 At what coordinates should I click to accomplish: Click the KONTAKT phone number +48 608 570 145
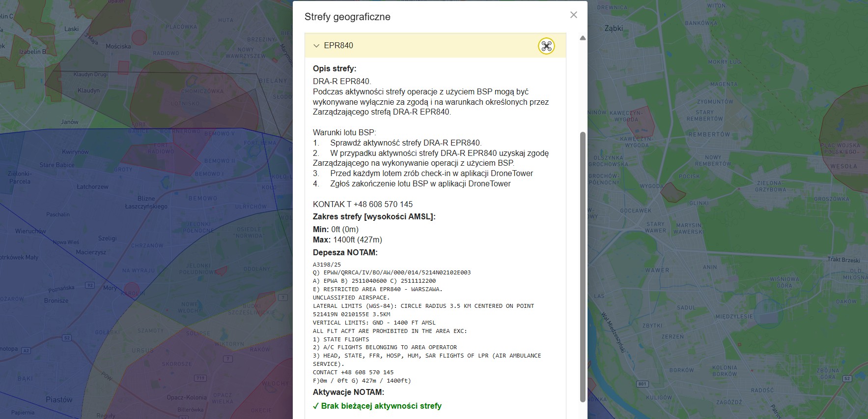[383, 204]
